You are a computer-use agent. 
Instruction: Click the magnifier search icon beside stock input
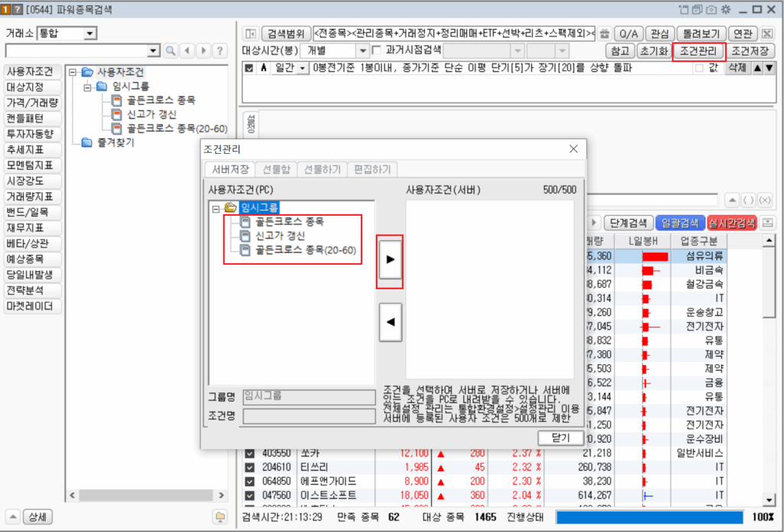tap(171, 51)
